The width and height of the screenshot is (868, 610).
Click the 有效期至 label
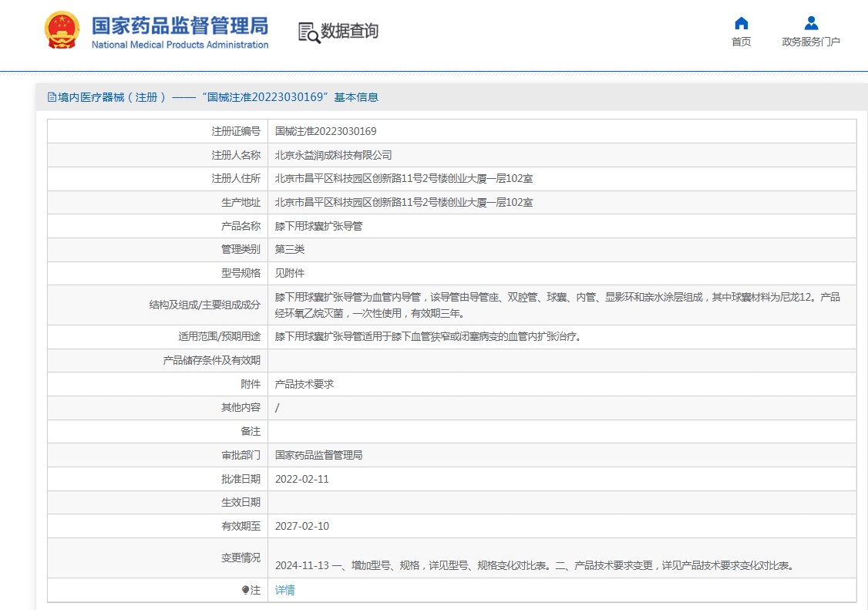241,527
